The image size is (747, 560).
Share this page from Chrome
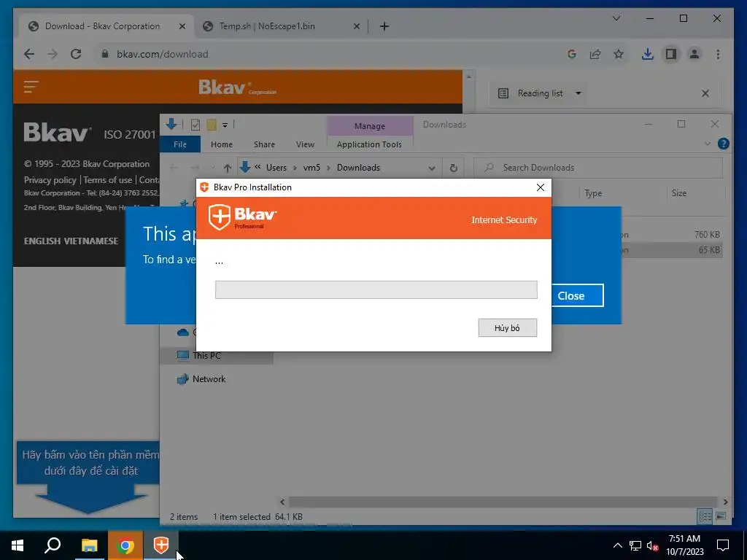[x=595, y=54]
